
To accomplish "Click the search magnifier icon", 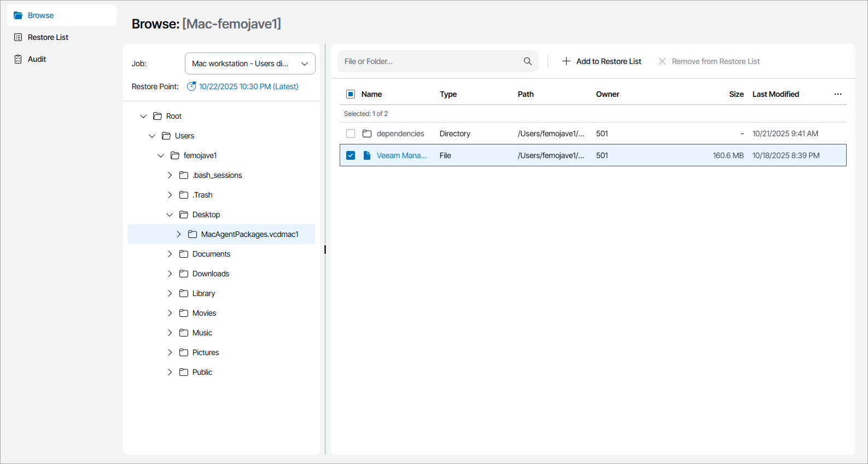I will coord(527,61).
